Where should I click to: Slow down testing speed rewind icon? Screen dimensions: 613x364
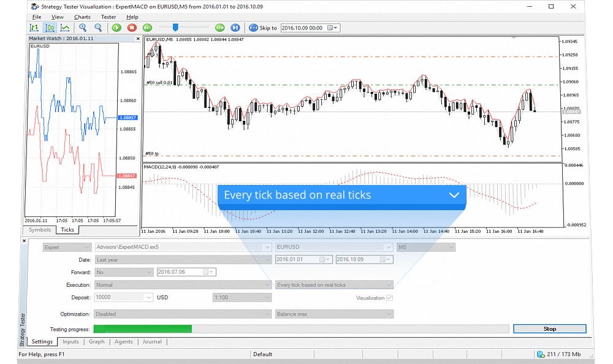(x=147, y=28)
